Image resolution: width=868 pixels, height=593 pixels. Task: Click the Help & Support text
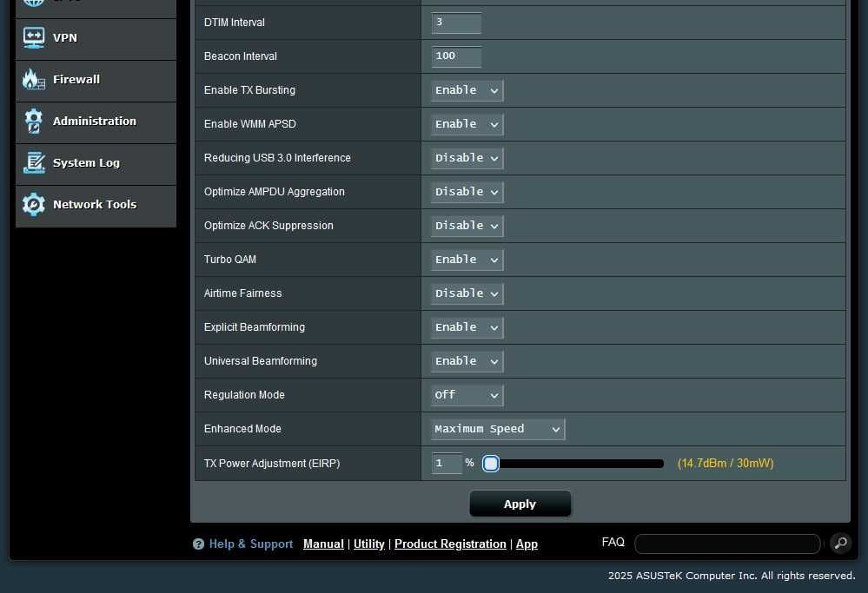pyautogui.click(x=251, y=544)
